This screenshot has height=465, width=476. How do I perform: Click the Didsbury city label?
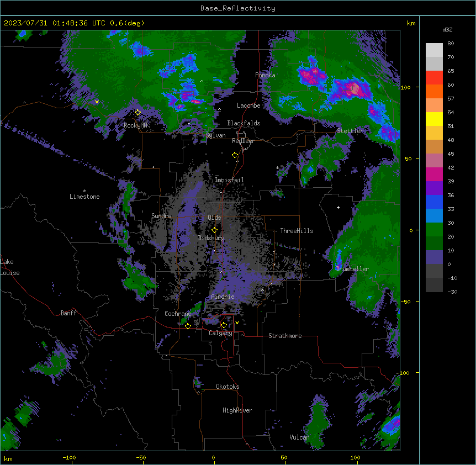click(211, 238)
